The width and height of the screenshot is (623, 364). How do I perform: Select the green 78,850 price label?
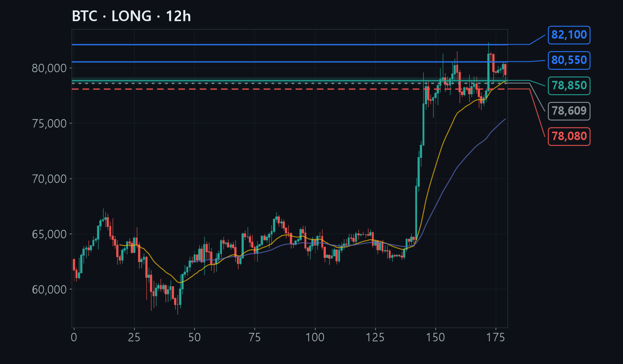click(569, 85)
